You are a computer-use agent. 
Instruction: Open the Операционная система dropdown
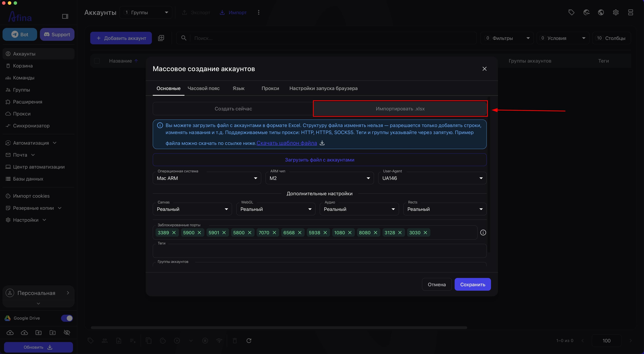click(207, 178)
